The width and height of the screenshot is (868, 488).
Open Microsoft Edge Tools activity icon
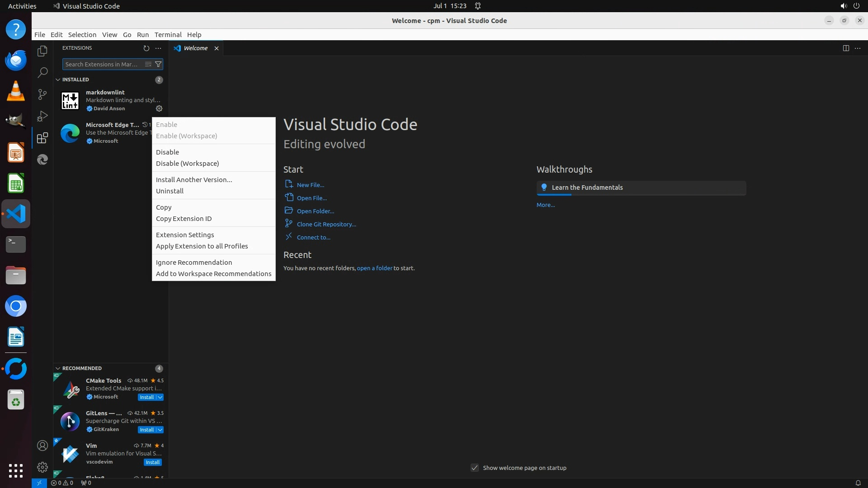(x=42, y=160)
